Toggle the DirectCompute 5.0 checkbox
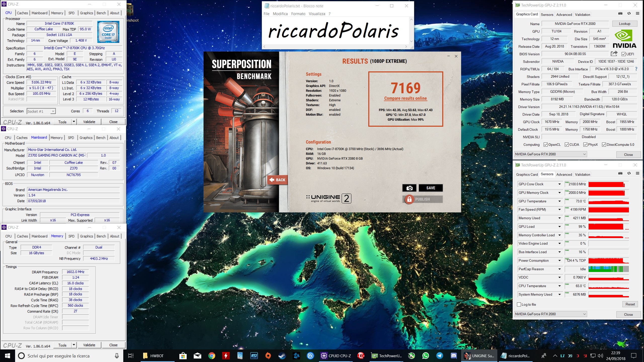This screenshot has width=644, height=362. (604, 145)
